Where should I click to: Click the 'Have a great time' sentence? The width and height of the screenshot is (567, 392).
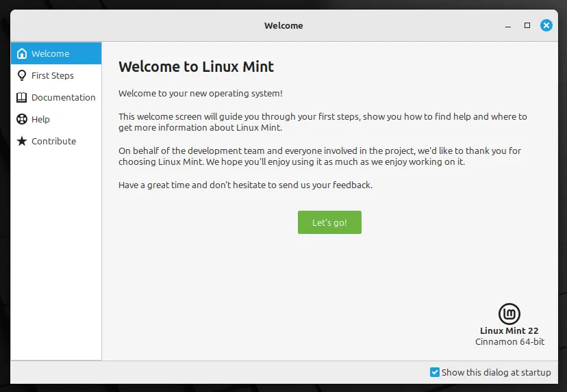[x=245, y=185]
